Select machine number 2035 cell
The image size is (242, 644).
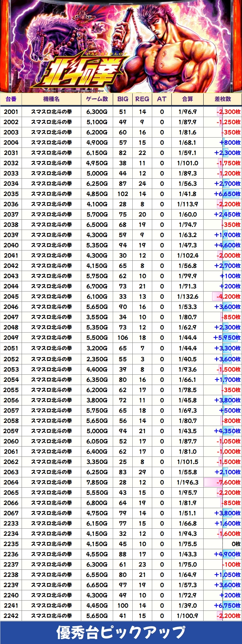click(x=11, y=194)
